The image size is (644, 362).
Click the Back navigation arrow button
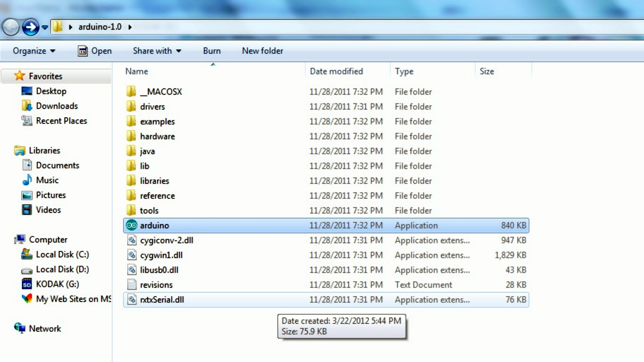tap(11, 27)
